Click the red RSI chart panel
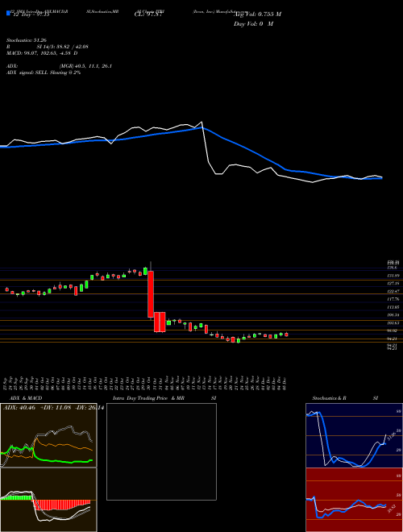 (354, 500)
